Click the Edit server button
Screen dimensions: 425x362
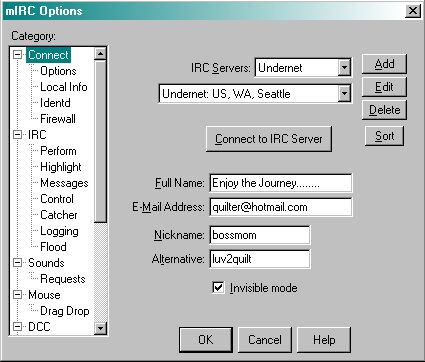pyautogui.click(x=384, y=87)
